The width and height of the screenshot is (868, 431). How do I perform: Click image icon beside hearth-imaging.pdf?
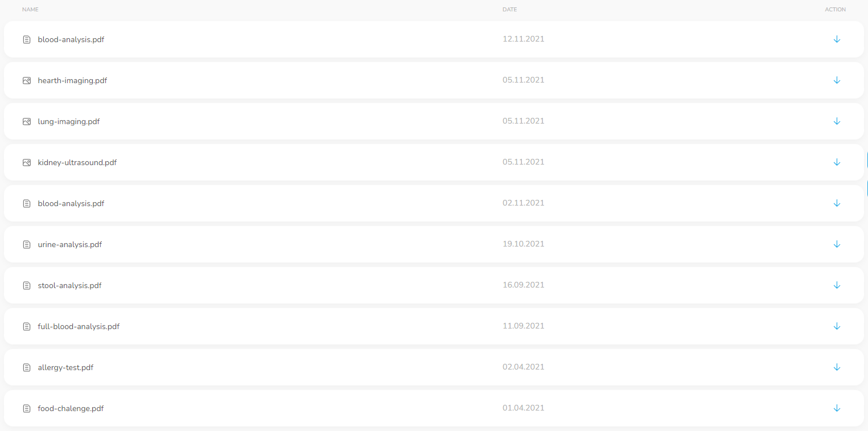pyautogui.click(x=27, y=81)
